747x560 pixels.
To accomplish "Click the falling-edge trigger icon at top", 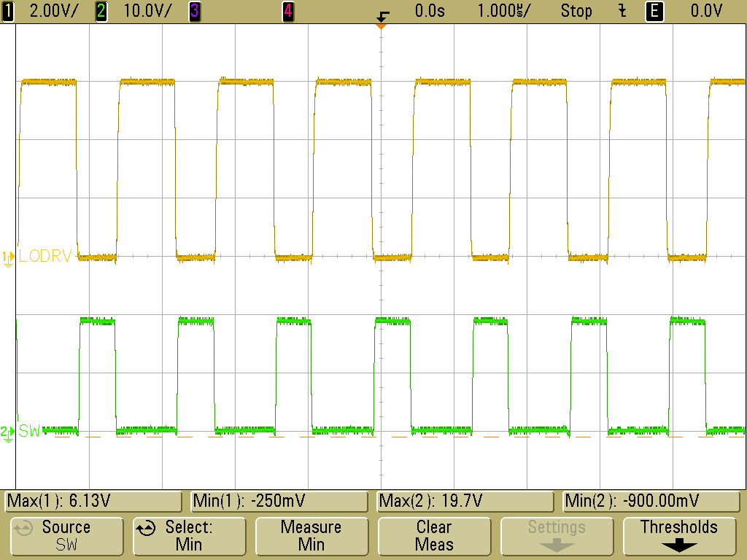I will point(382,17).
